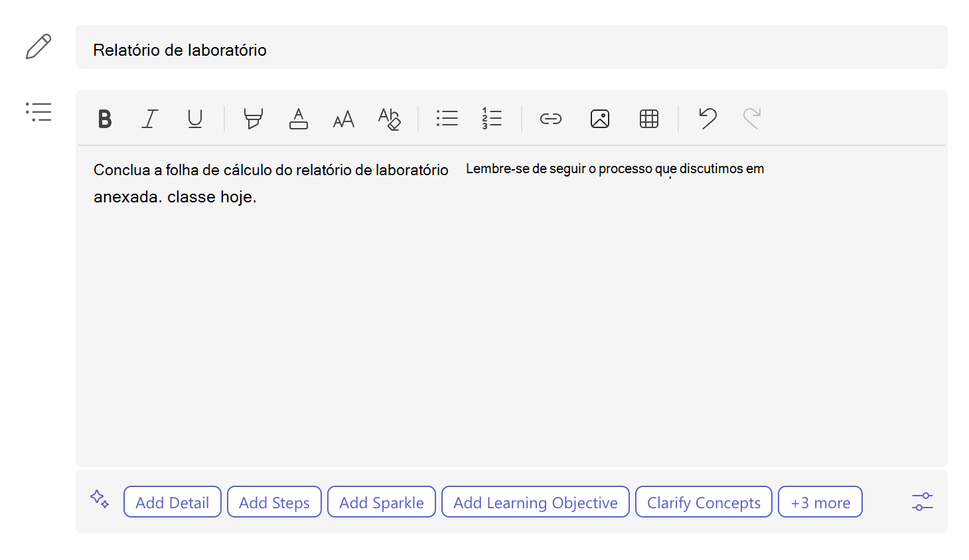Viewport: 969px width, 560px height.
Task: Open the AI settings sliders icon
Action: [x=923, y=502]
